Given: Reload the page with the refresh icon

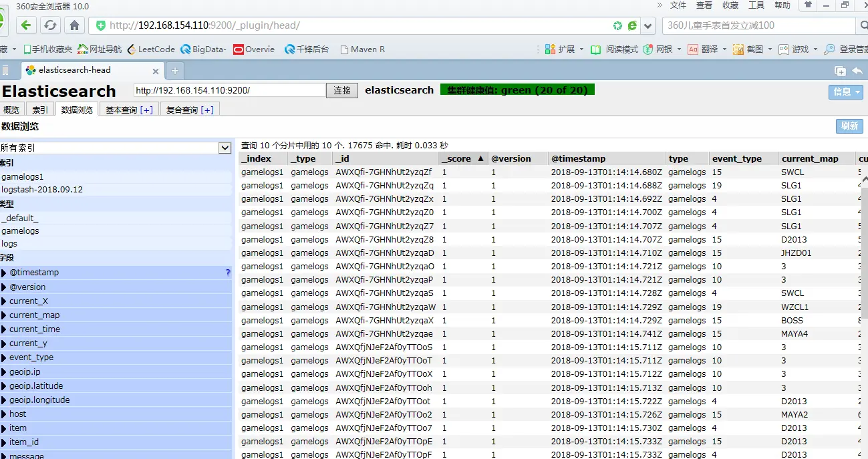Looking at the screenshot, I should 50,25.
